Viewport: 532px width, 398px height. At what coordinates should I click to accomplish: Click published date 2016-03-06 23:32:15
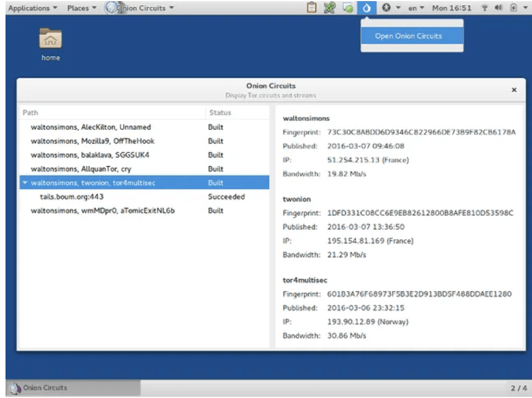coord(366,308)
